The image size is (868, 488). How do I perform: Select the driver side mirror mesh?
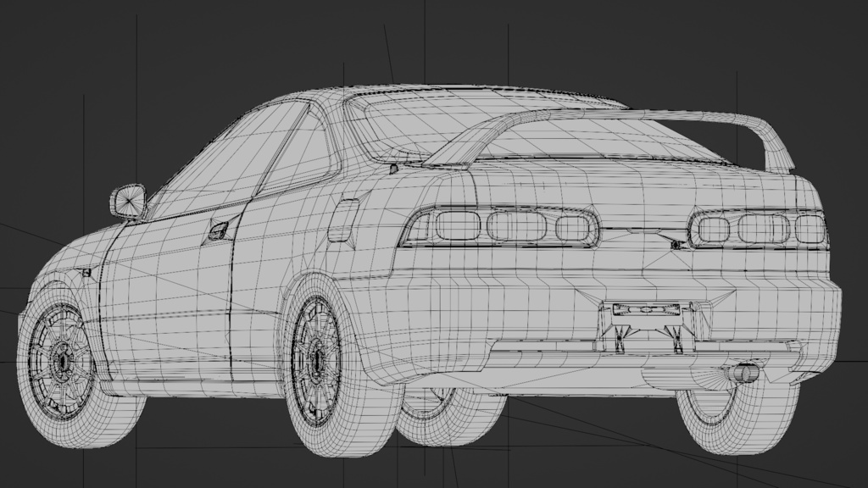click(x=128, y=201)
